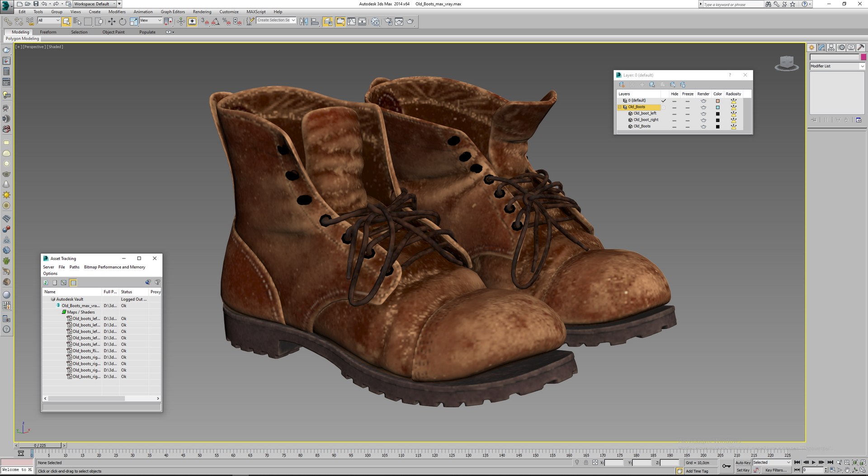This screenshot has height=476, width=868.
Task: Click the X coordinate input field
Action: click(614, 462)
